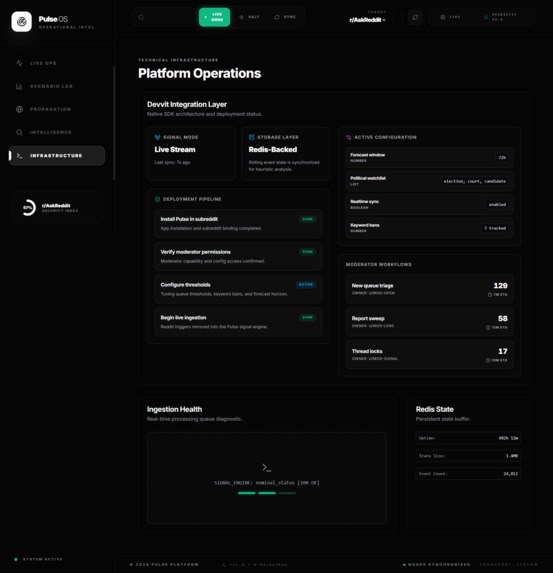Click the Nodes Synchronized status
Viewport: 553px width, 573px height.
pos(437,565)
